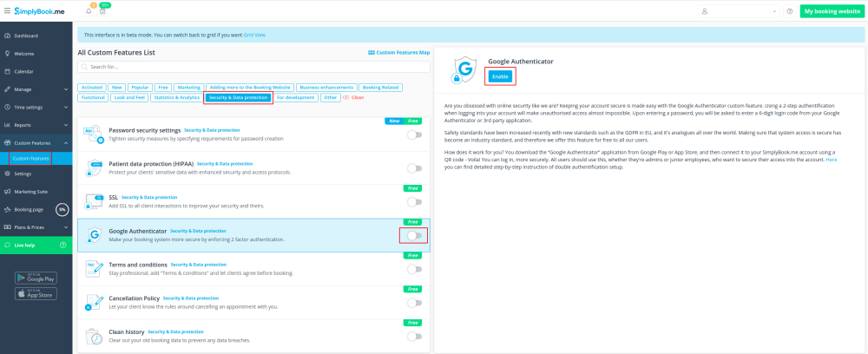Open the help question mark icon in header
The height and width of the screenshot is (354, 868).
pos(789,11)
